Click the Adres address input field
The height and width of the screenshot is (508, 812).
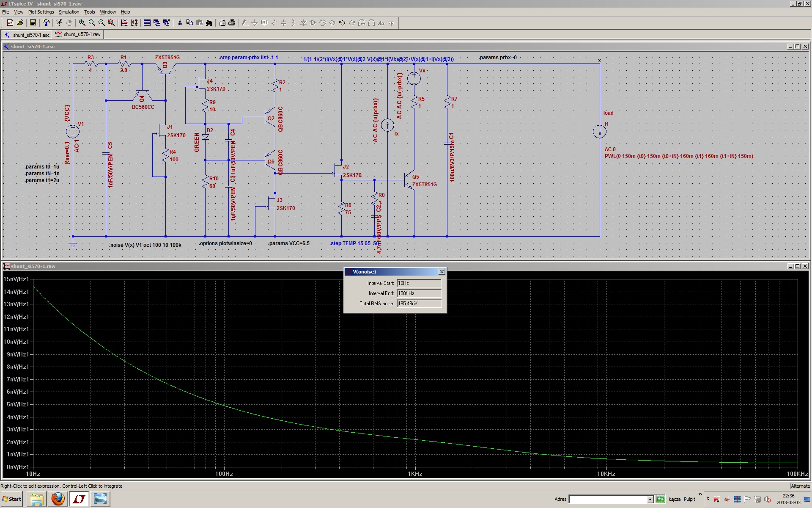point(608,500)
